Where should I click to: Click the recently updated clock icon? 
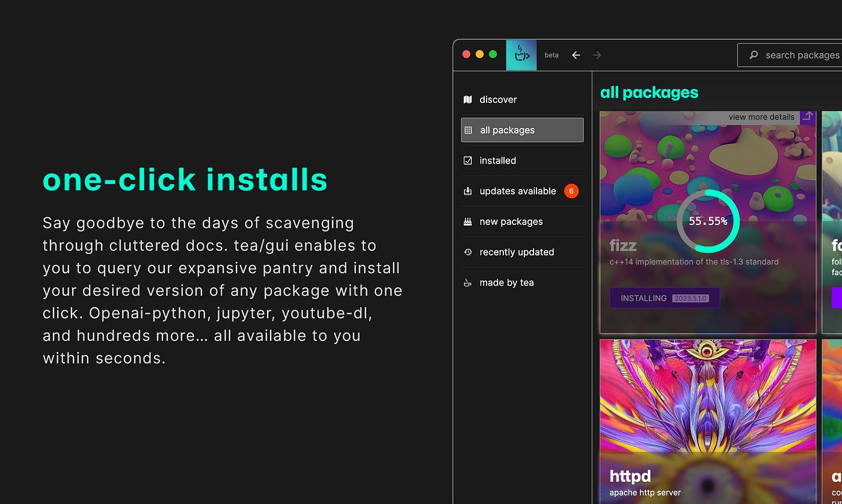(x=468, y=252)
